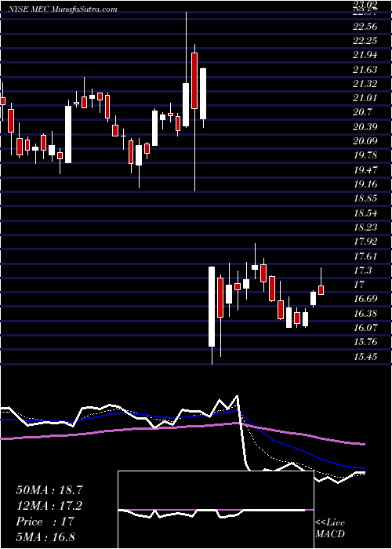Click the 5MA : 16.8 readout

tap(45, 537)
